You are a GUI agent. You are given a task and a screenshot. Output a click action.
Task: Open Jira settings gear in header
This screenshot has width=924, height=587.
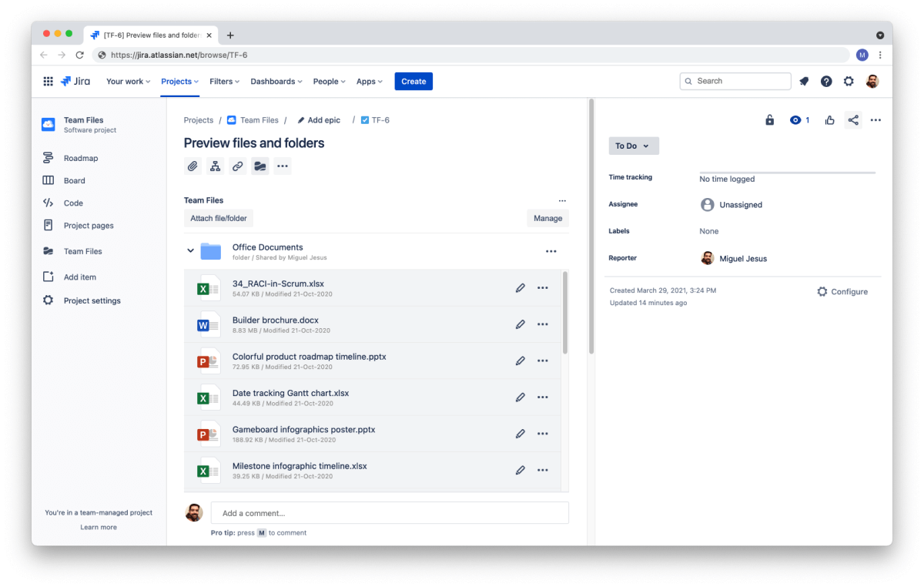pos(849,81)
